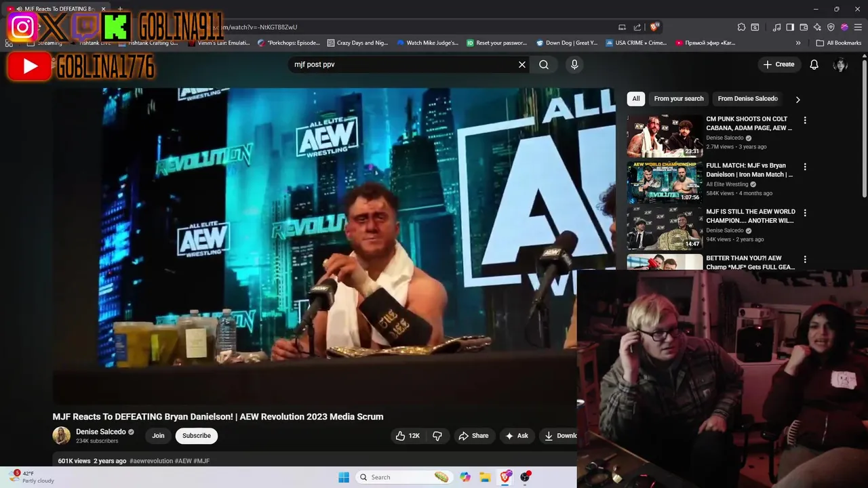Open the All Bookmarks folder
The image size is (868, 488).
coord(839,43)
